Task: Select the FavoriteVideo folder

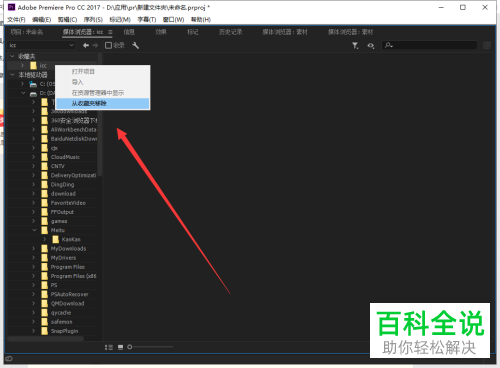Action: coord(68,203)
